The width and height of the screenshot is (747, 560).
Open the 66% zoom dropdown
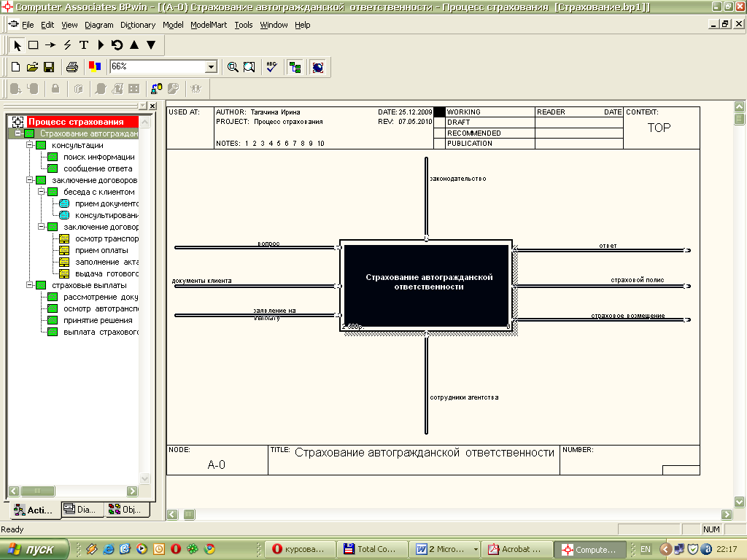point(211,66)
